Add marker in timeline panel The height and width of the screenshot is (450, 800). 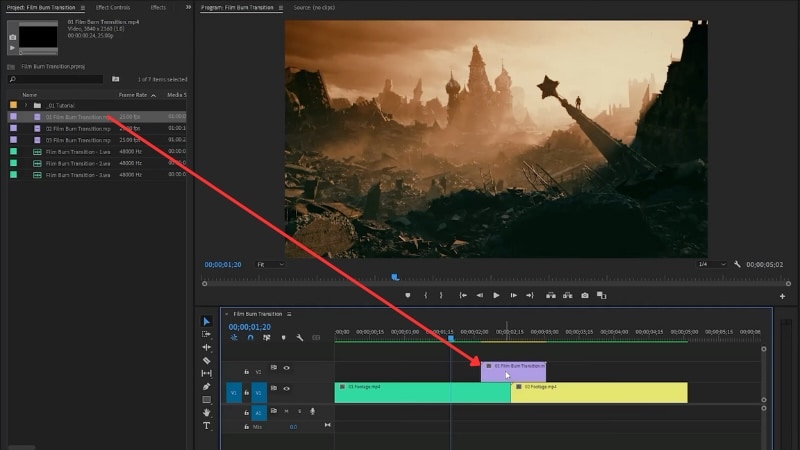point(284,338)
